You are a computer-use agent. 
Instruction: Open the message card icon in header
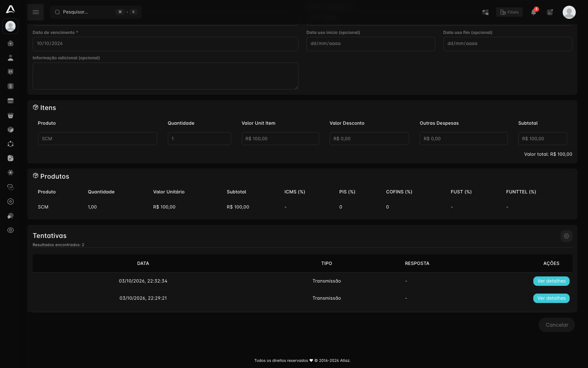550,12
